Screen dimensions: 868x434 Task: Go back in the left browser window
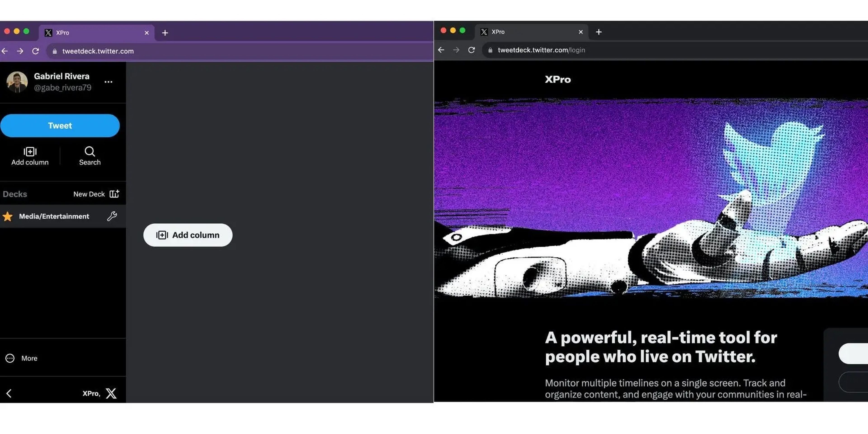click(x=5, y=51)
